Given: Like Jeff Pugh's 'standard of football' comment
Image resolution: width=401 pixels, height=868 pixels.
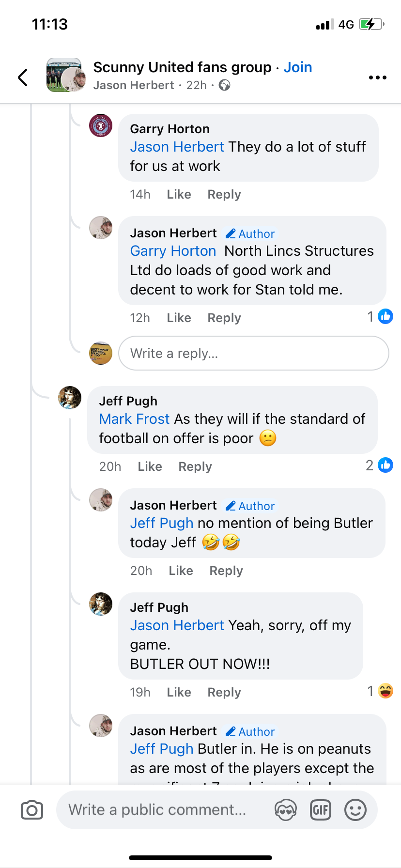Looking at the screenshot, I should tap(150, 467).
